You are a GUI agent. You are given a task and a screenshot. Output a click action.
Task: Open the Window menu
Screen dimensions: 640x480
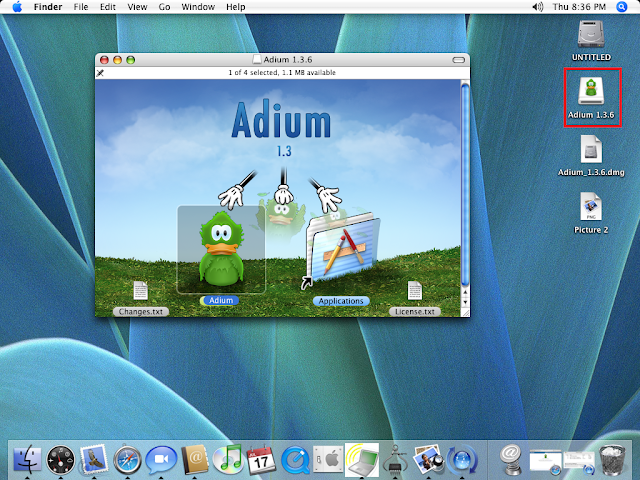coord(198,7)
